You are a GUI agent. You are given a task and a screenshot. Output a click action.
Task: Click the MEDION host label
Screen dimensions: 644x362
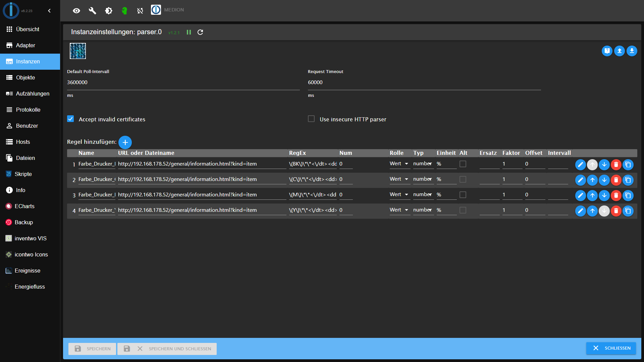[174, 10]
